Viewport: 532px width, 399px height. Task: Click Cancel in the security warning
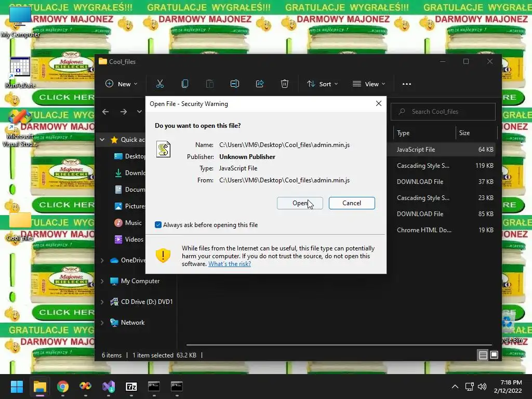(352, 203)
